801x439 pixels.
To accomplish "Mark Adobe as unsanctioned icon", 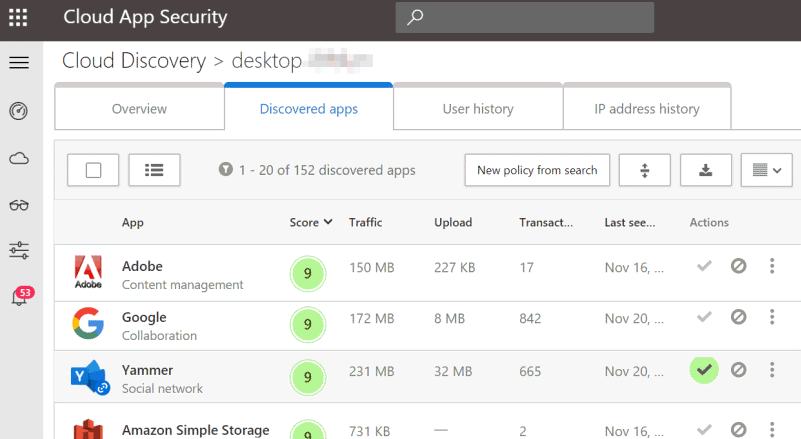I will pos(738,266).
